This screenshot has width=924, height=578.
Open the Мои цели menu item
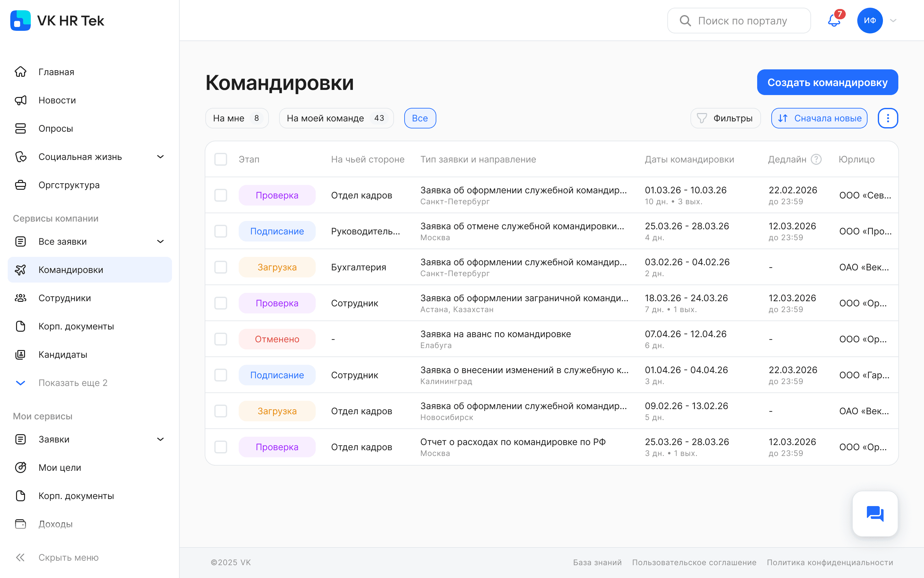[x=90, y=468]
